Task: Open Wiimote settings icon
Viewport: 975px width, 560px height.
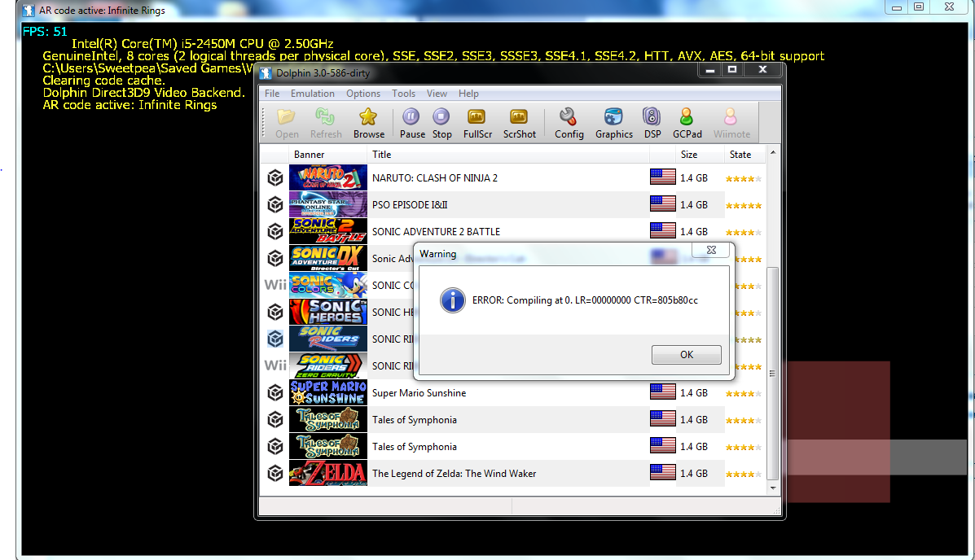Action: [x=731, y=117]
